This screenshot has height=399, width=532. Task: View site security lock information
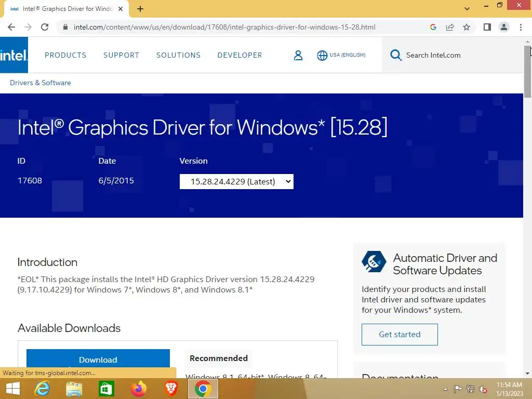click(x=65, y=27)
